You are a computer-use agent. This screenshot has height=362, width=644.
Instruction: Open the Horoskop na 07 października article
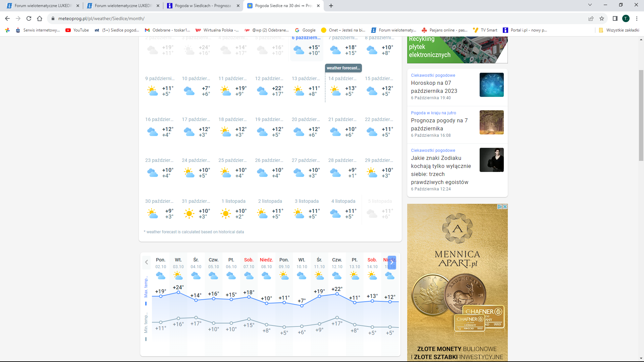(x=434, y=87)
